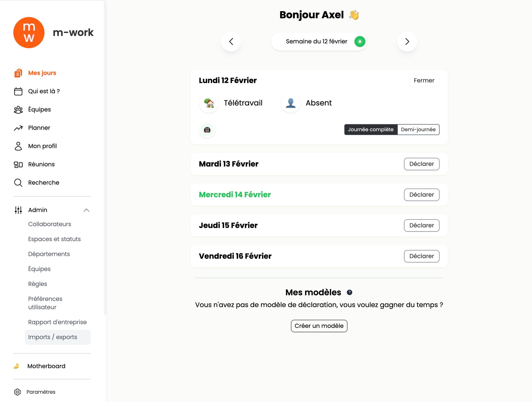
Task: Declare status for Mardi 13 Février
Action: (x=421, y=164)
